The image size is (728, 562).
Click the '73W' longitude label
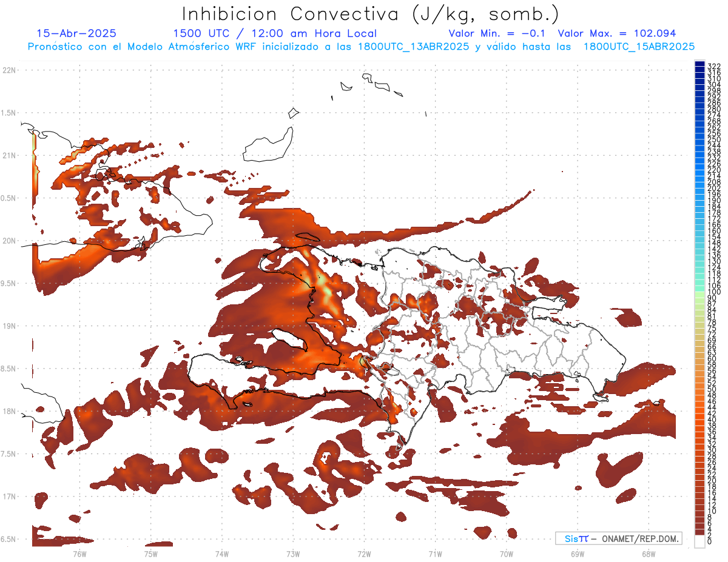click(x=293, y=553)
